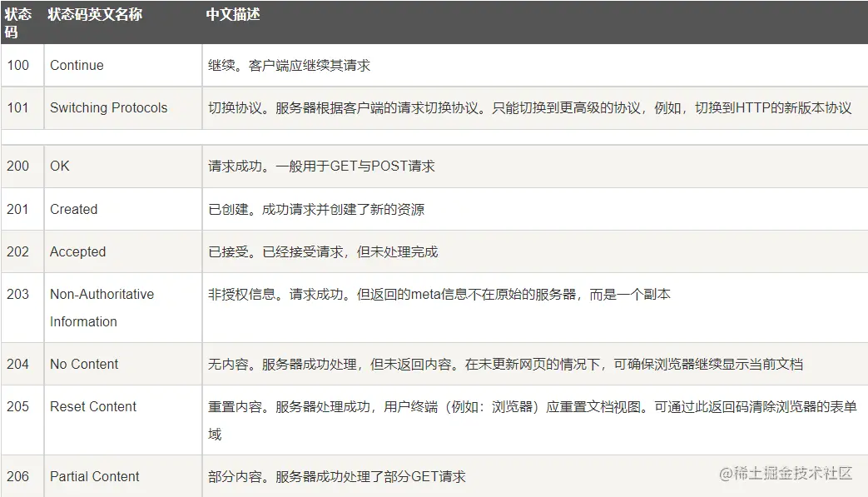Click the 状态码英文名称 column header

click(x=95, y=14)
